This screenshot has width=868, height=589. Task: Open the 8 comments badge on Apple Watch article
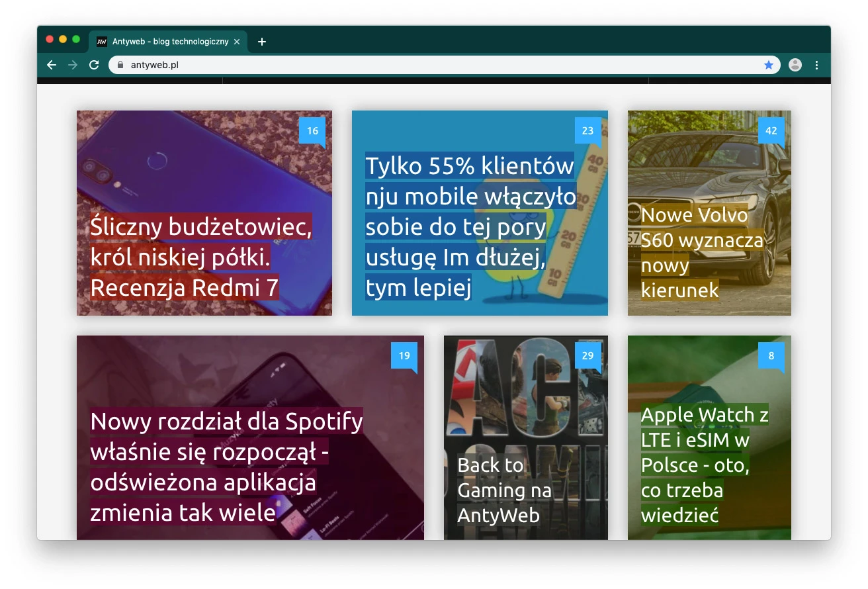point(771,357)
